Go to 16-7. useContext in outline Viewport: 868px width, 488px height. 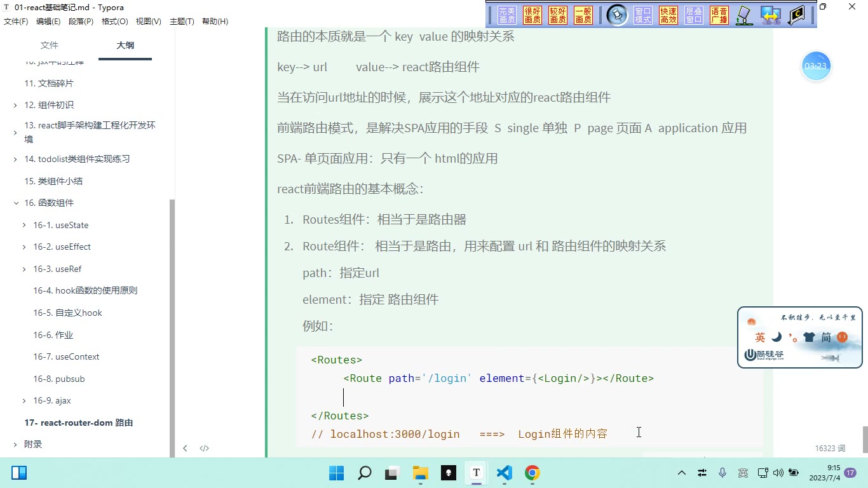(67, 357)
